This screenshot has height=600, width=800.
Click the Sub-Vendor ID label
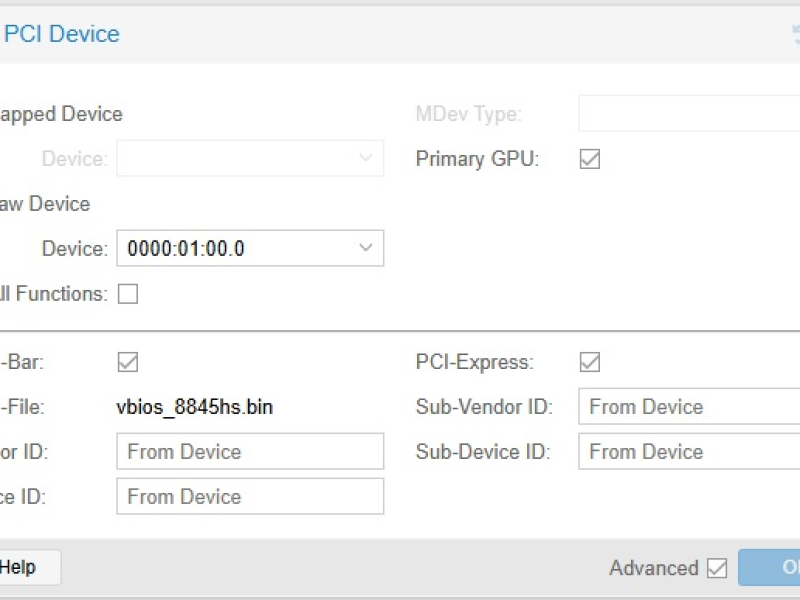[484, 407]
